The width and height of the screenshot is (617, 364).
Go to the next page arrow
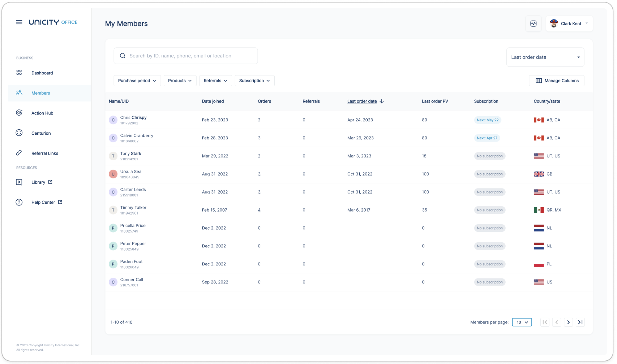point(568,322)
